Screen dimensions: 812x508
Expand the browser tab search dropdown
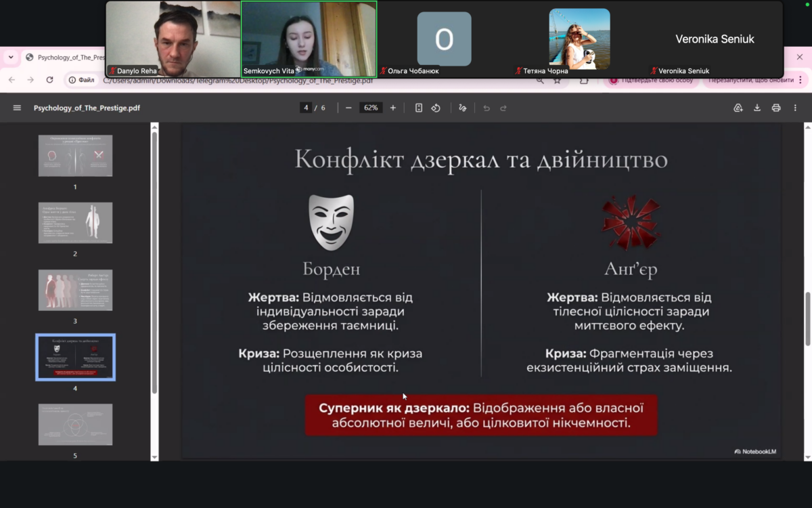(11, 58)
